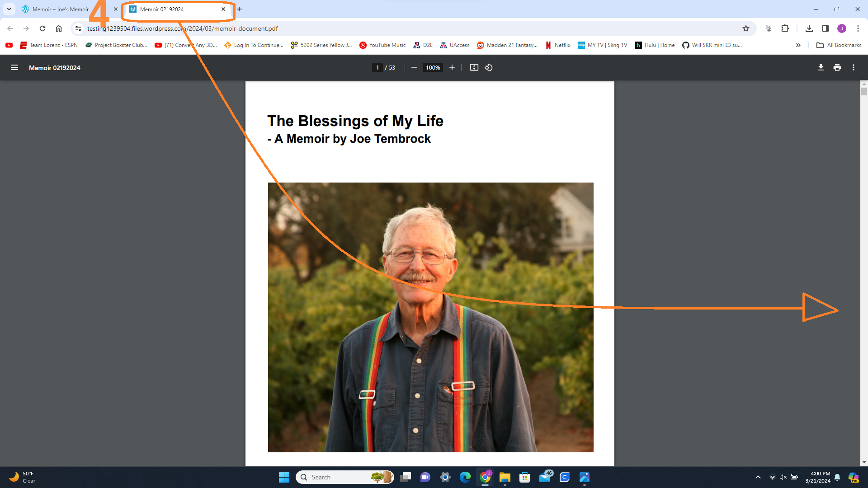The height and width of the screenshot is (488, 868).
Task: Click the PDF zoom in button
Action: [452, 67]
